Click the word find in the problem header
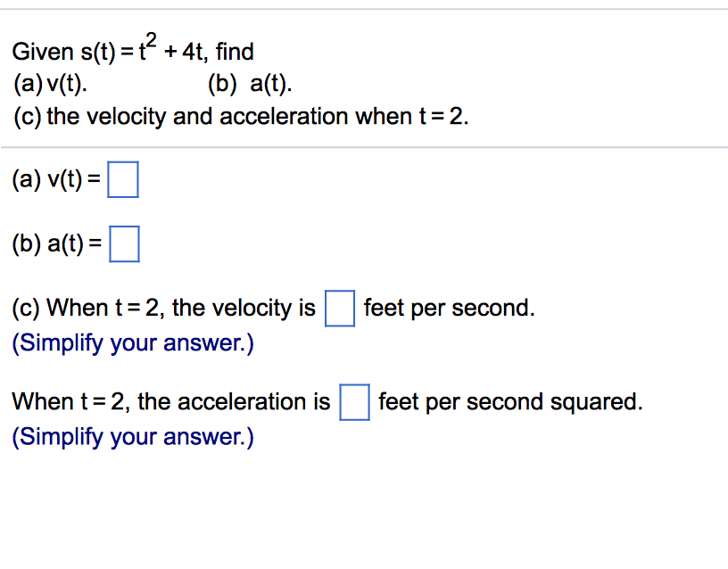728x569 pixels. point(235,51)
